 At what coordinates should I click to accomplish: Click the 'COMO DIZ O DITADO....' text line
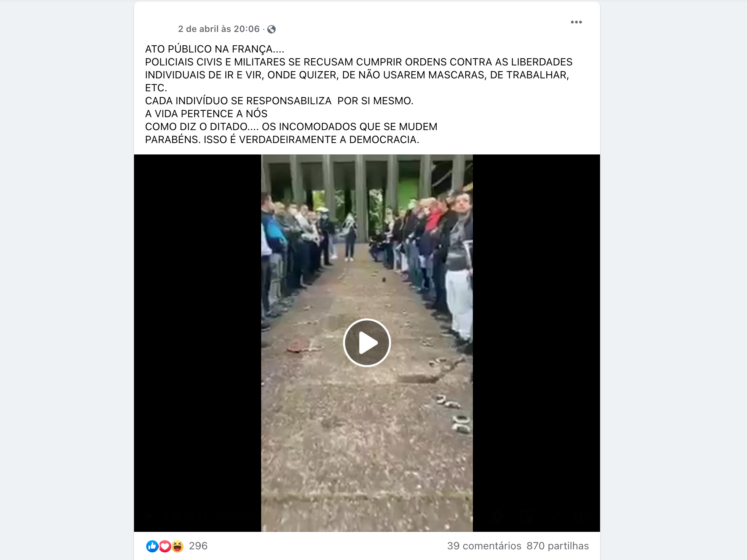[291, 127]
